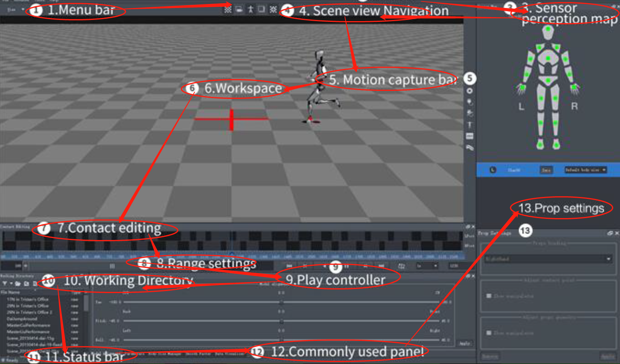Select file MasterCuiPerformance

click(x=28, y=325)
